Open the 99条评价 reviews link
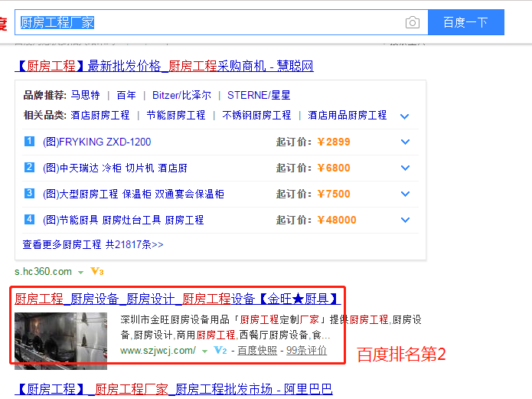 click(x=306, y=351)
